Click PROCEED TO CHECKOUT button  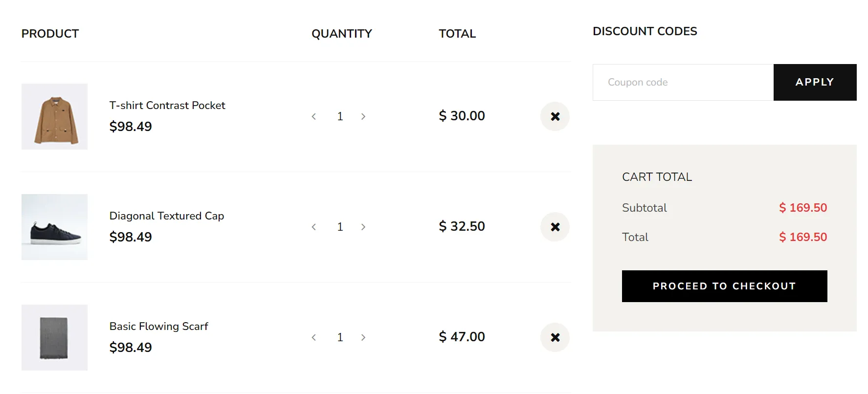click(x=724, y=286)
